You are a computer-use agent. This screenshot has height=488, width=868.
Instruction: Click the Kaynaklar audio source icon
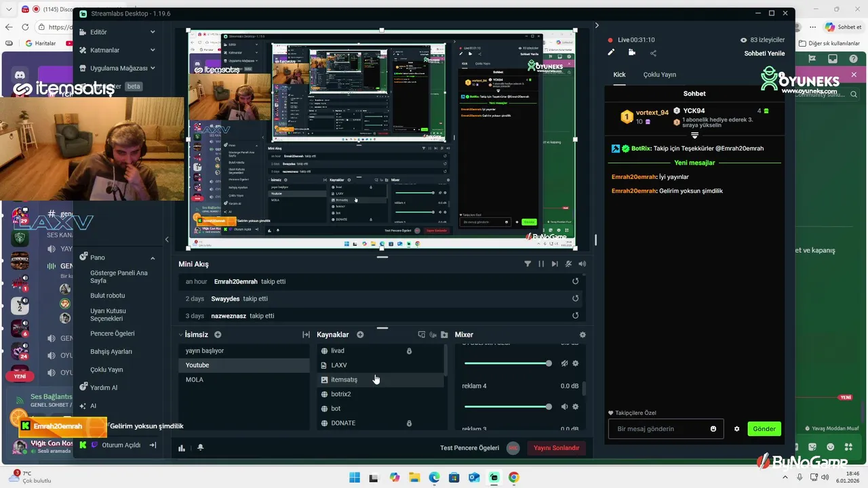(x=433, y=335)
